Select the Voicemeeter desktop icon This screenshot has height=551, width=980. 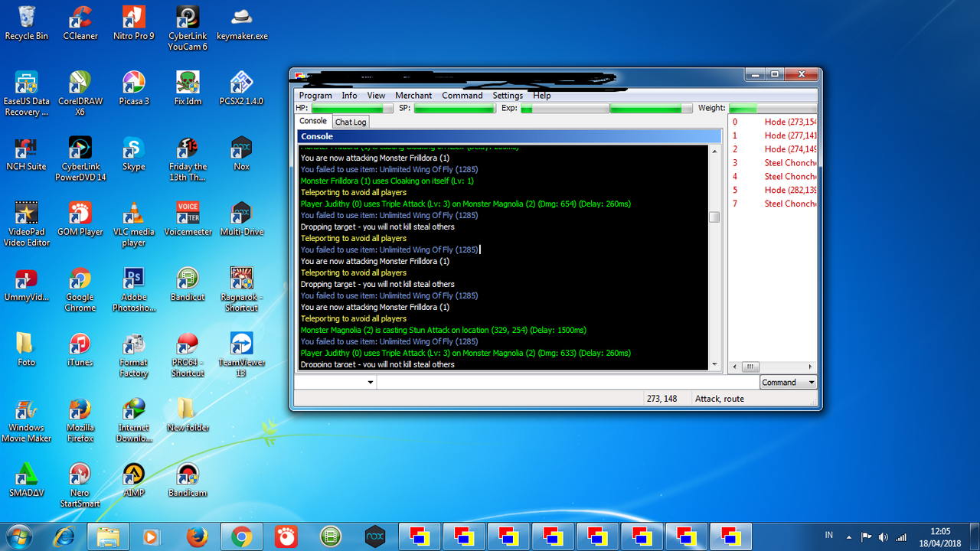[x=188, y=218]
